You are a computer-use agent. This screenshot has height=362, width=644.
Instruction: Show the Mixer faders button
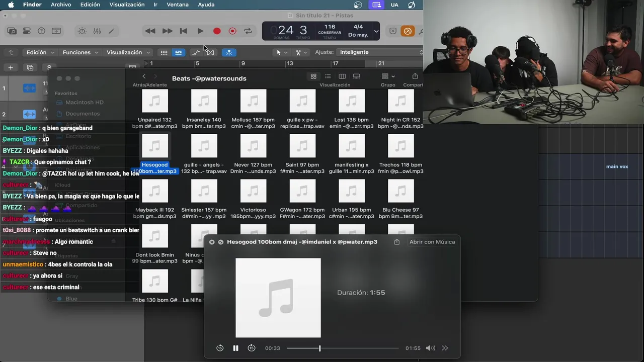[x=97, y=31]
